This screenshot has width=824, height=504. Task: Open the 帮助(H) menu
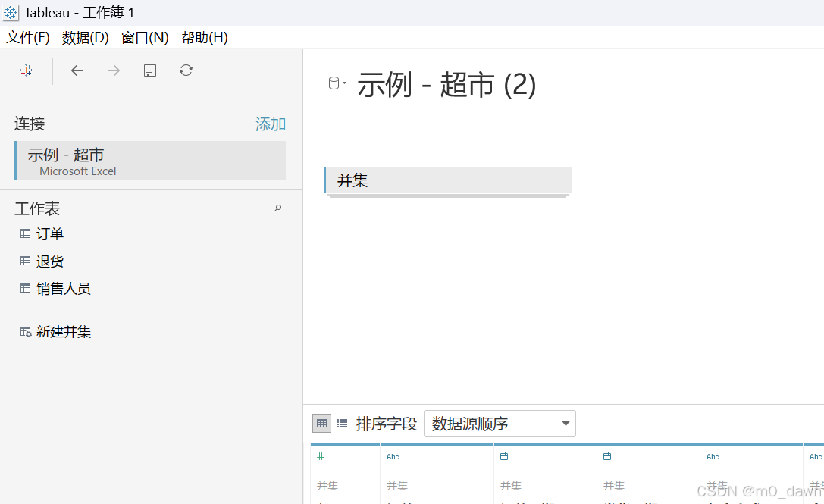205,37
